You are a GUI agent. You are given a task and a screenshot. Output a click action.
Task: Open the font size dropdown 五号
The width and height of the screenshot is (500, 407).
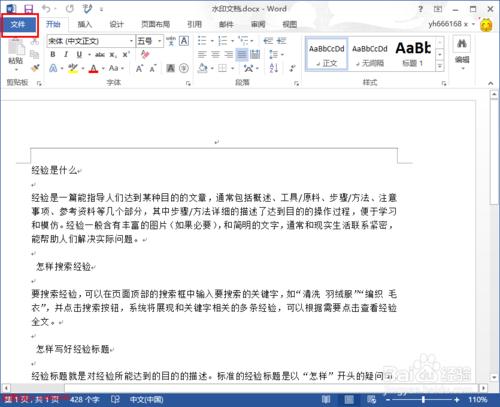(x=150, y=41)
